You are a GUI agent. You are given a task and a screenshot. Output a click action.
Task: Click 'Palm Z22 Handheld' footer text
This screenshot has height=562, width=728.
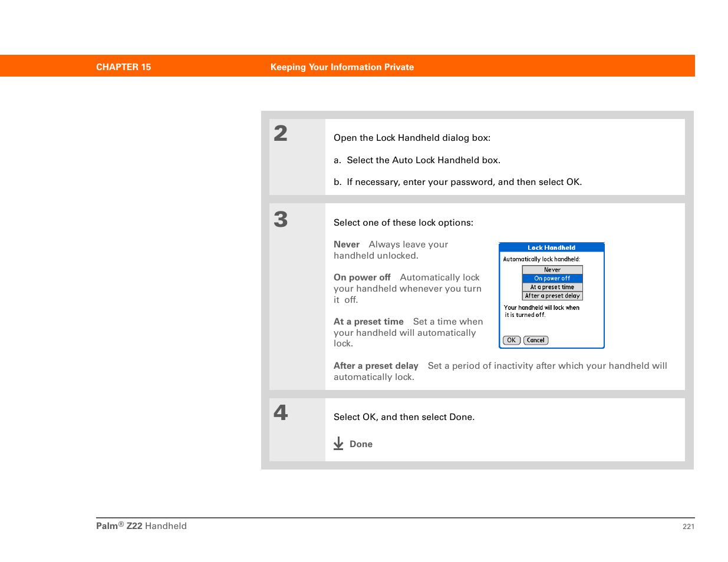141,526
